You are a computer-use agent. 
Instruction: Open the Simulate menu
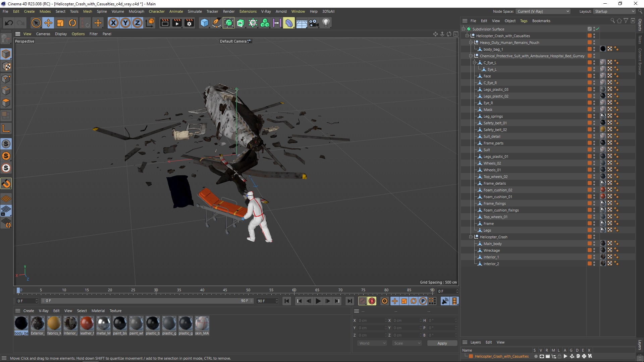click(195, 11)
